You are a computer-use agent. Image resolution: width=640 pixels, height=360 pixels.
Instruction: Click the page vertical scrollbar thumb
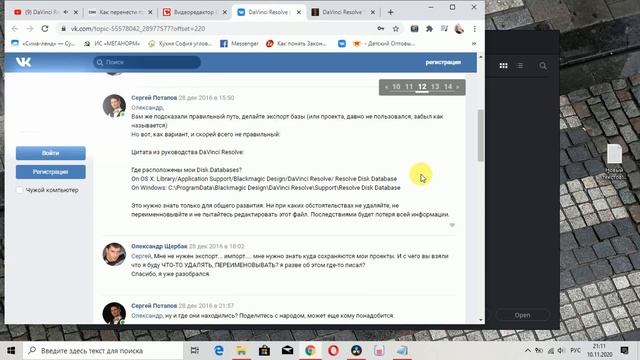click(481, 136)
